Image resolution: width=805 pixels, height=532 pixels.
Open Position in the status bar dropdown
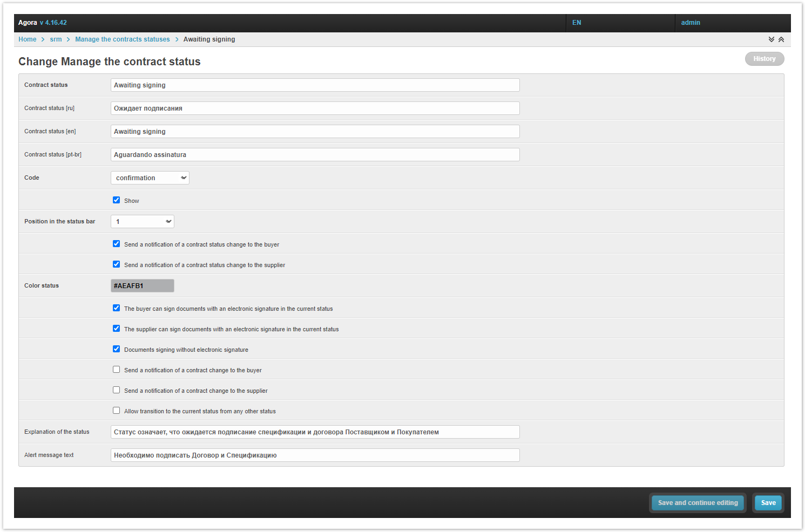point(142,222)
